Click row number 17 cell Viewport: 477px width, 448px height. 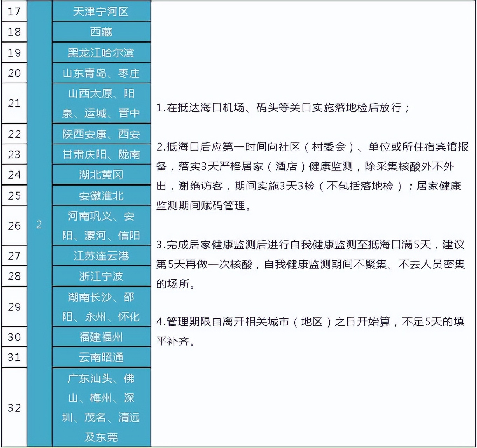click(x=14, y=11)
